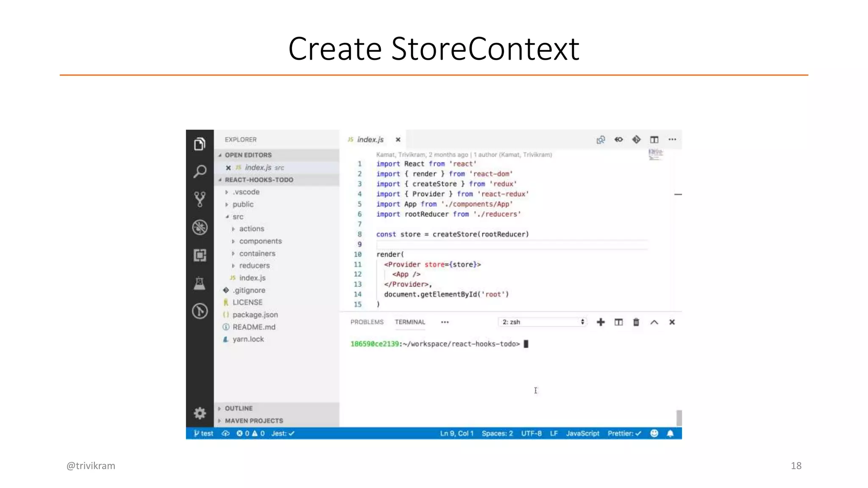Toggle Prettier status in status bar
The image size is (868, 488).
point(624,433)
